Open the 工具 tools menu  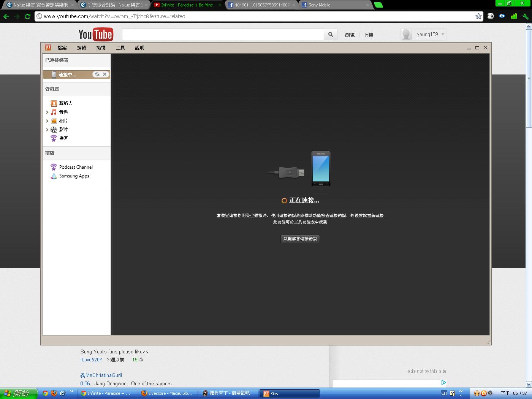click(x=120, y=48)
